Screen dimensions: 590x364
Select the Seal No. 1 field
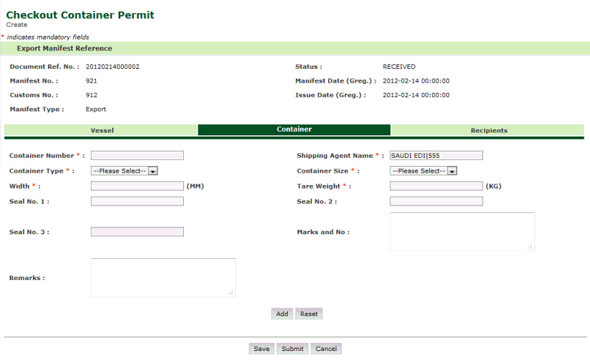coord(137,201)
